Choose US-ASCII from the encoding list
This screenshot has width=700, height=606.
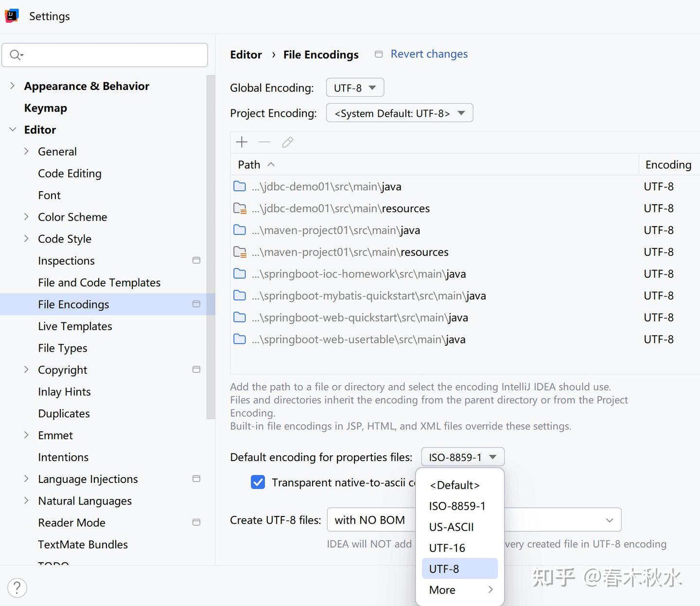pos(460,527)
